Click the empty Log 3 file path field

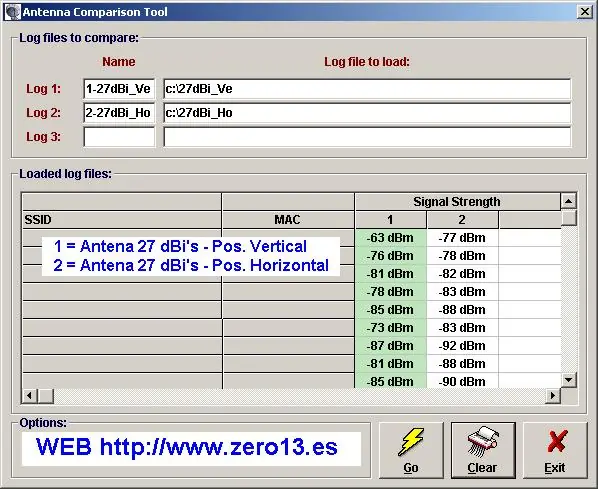pos(367,137)
